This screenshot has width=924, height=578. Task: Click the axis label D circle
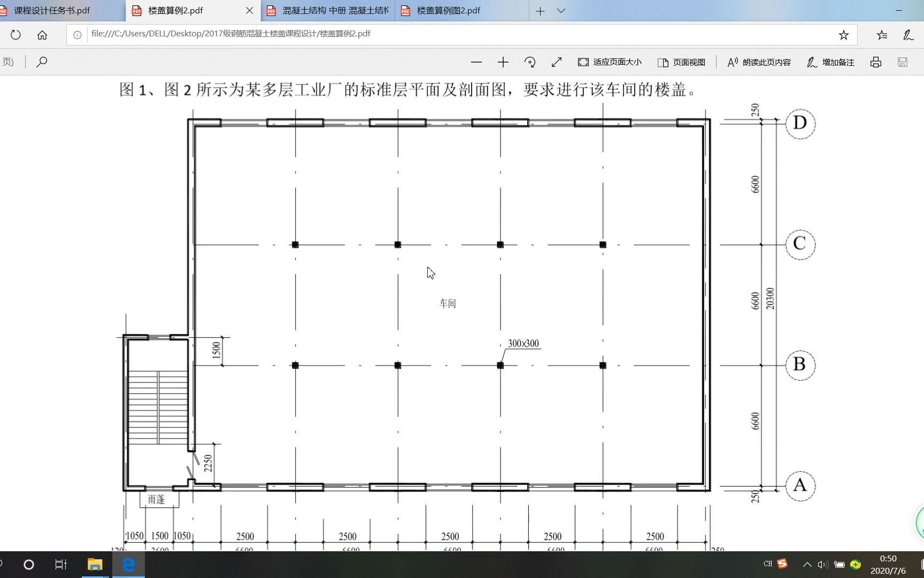pos(800,124)
